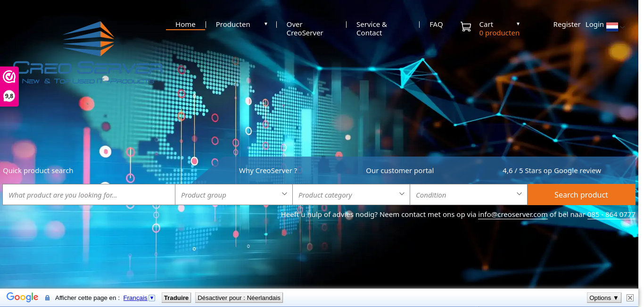Viewport: 644px width, 307px height.
Task: Click the Cart menu label
Action: click(x=486, y=25)
